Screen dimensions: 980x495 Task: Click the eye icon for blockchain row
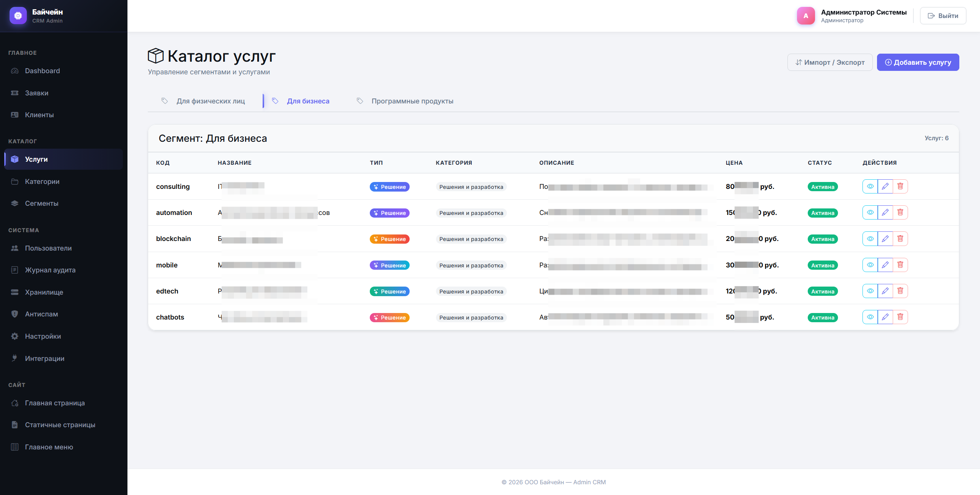point(870,239)
